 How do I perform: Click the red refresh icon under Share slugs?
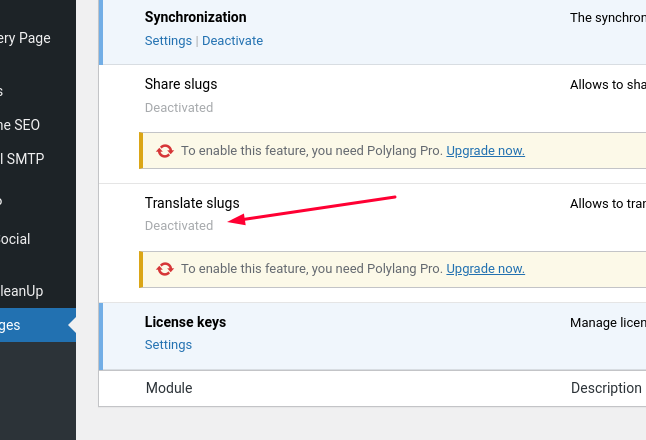(x=165, y=151)
